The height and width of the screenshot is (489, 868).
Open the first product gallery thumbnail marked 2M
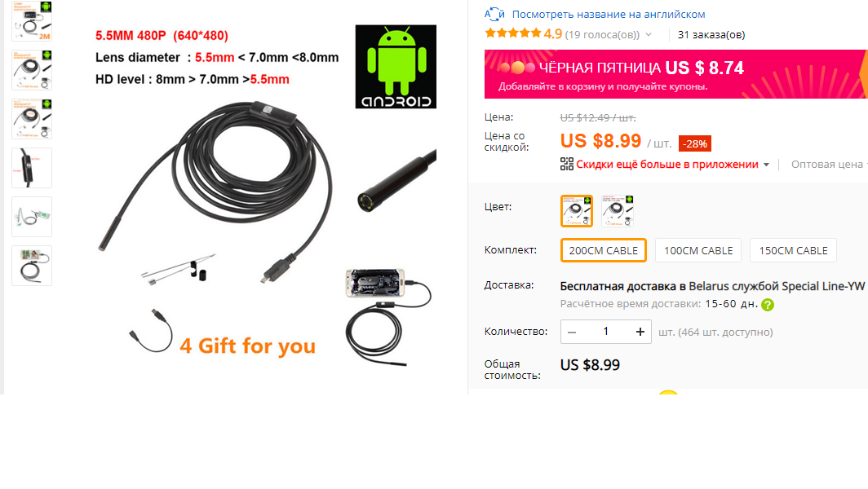tap(32, 21)
